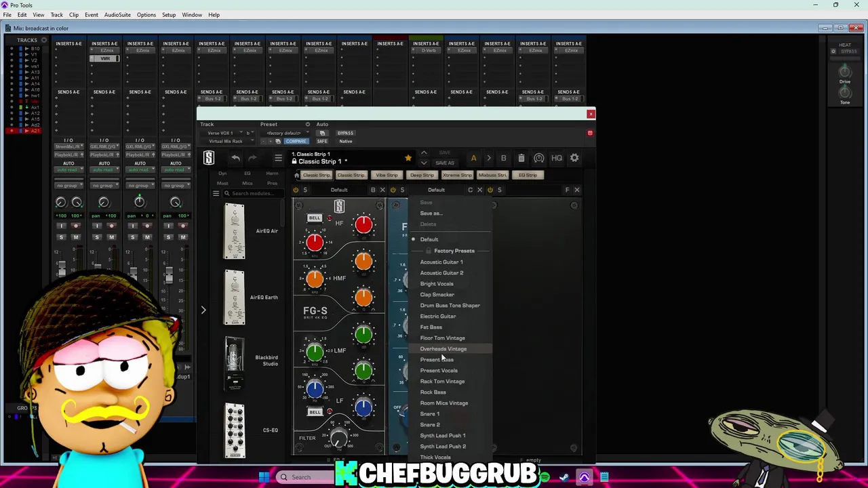The image size is (868, 488).
Task: Click the list icon beside Search modules
Action: click(216, 194)
